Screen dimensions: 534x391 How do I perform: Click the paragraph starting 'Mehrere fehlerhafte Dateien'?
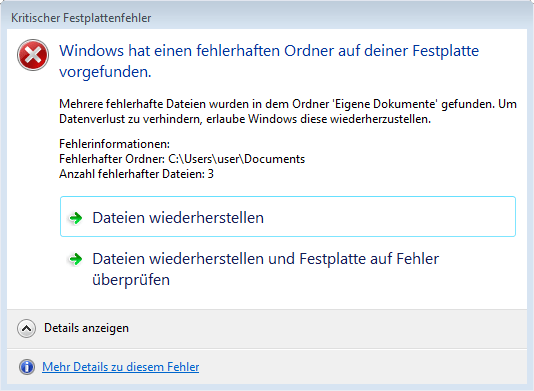tap(288, 111)
